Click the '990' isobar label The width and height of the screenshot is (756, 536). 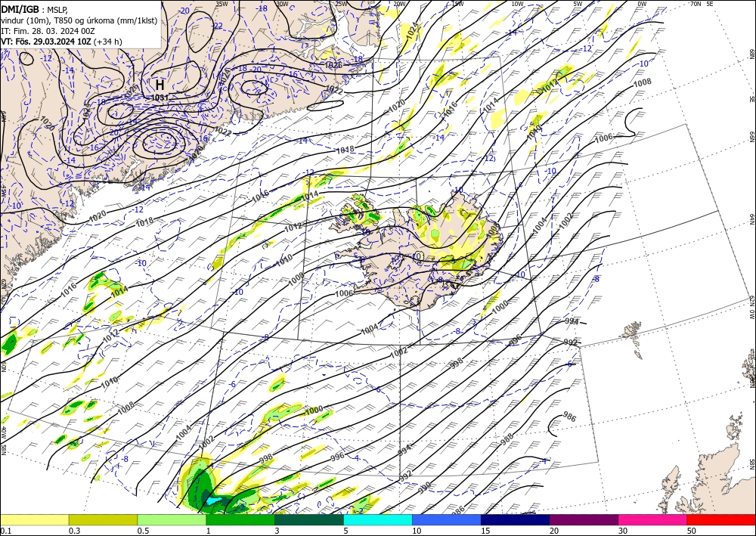[x=425, y=488]
